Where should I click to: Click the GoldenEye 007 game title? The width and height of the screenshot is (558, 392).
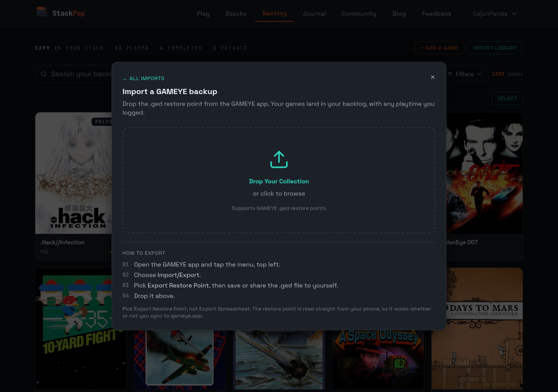(x=462, y=242)
